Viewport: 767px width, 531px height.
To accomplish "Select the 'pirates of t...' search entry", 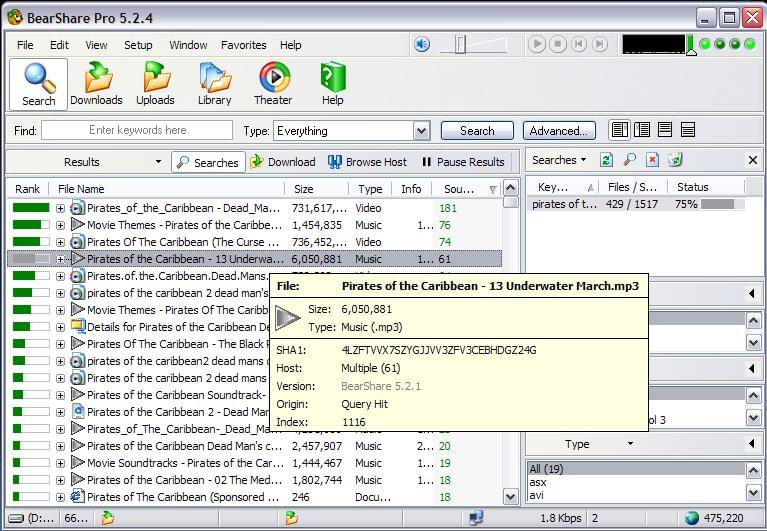I will click(636, 204).
